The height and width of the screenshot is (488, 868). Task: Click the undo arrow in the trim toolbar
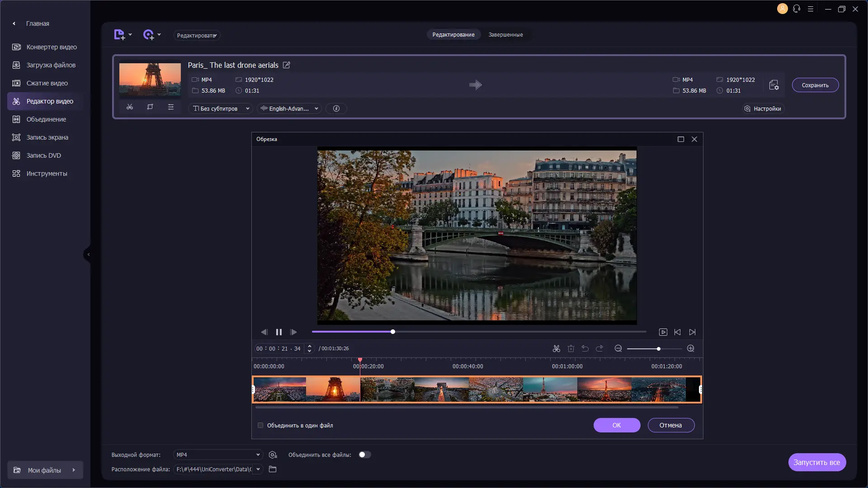coord(585,348)
